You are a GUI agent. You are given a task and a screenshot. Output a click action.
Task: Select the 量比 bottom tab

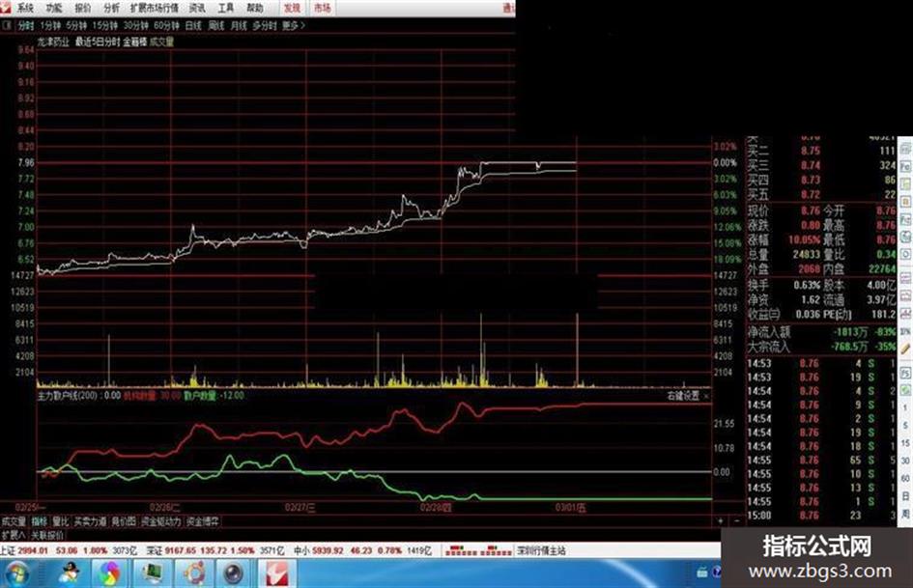pos(61,521)
